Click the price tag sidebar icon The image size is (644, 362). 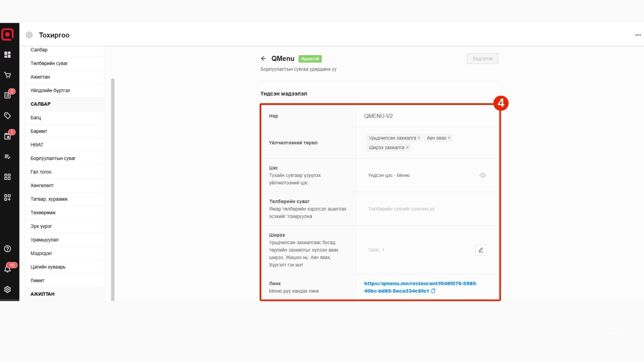(7, 116)
